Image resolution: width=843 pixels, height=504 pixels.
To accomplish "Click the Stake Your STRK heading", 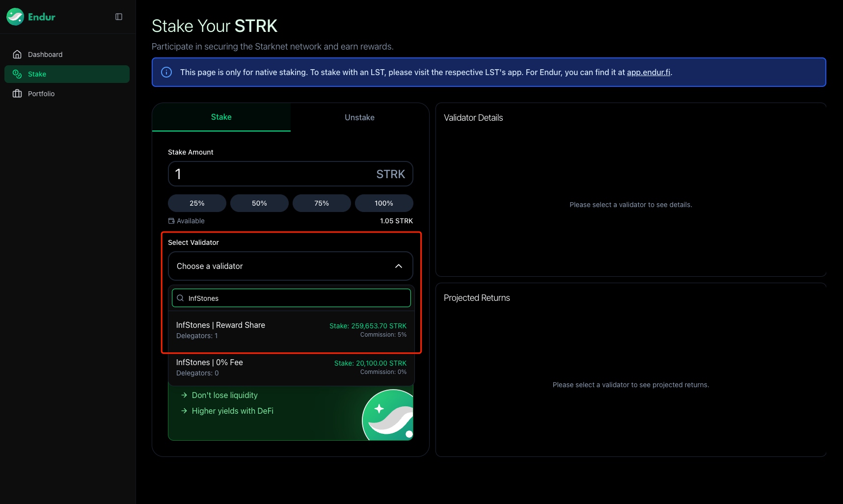I will 215,26.
